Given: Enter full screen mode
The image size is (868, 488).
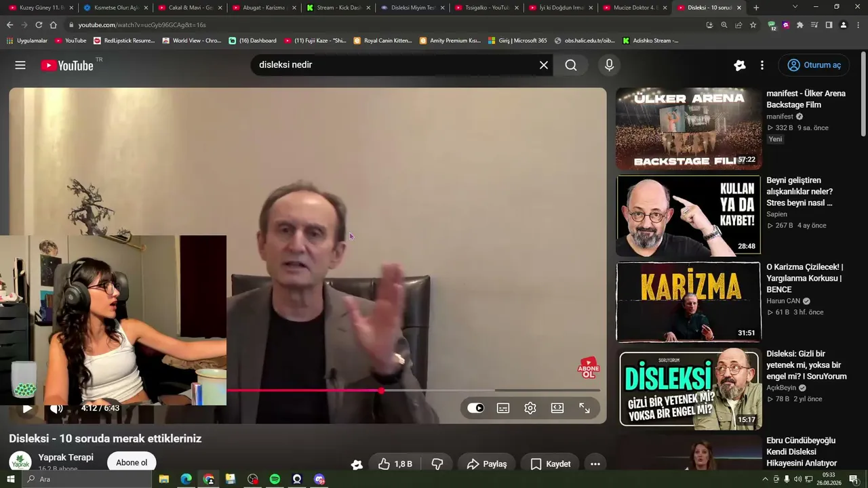Looking at the screenshot, I should pos(585,408).
